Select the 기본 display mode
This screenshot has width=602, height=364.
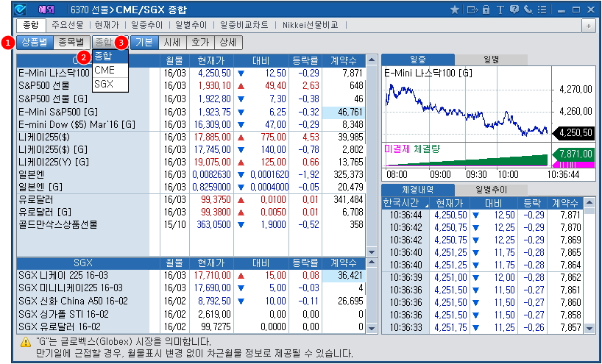(x=144, y=42)
